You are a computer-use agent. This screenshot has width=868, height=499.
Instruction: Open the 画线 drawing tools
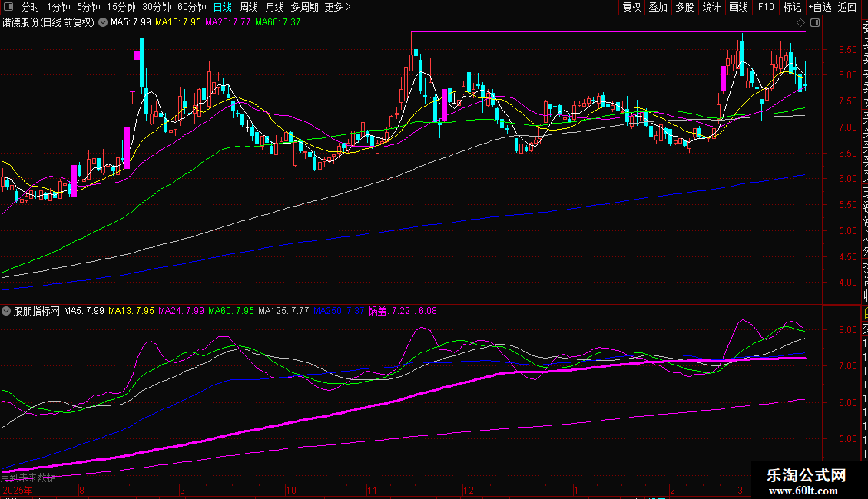coord(738,8)
